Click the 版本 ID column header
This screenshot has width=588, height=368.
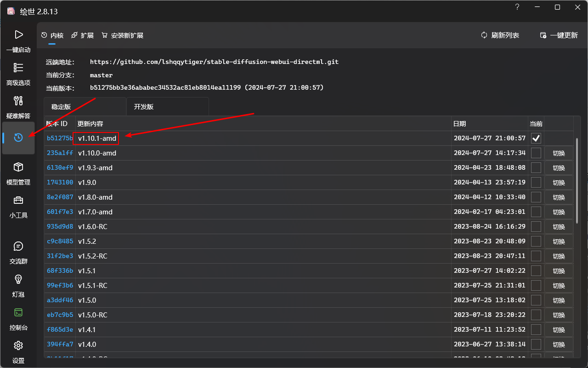coord(60,123)
